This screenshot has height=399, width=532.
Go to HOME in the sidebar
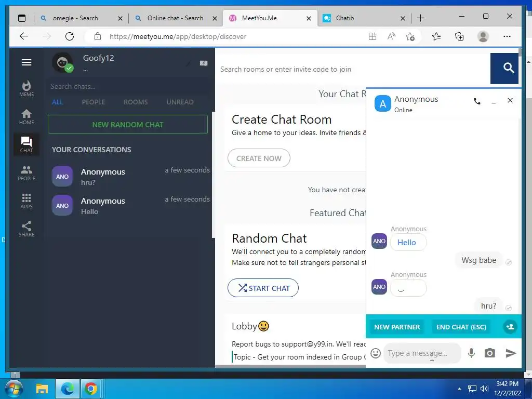(x=26, y=117)
